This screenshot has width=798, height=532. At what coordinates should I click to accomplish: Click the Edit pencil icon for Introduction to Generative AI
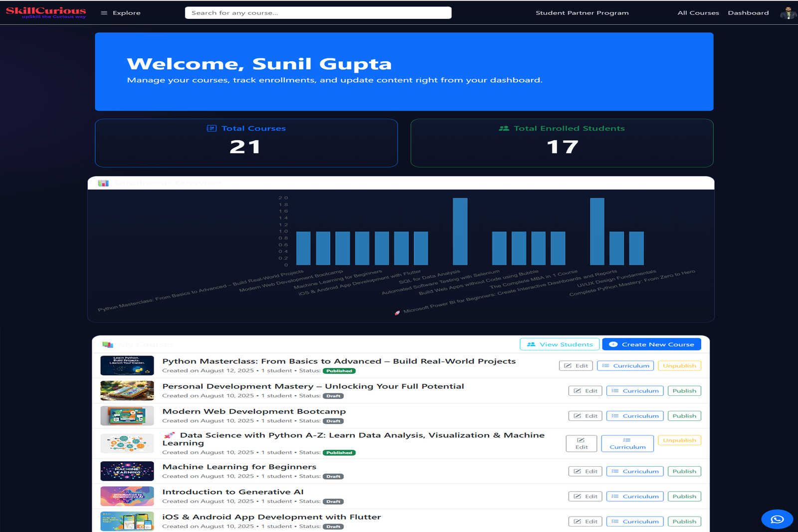tap(578, 496)
